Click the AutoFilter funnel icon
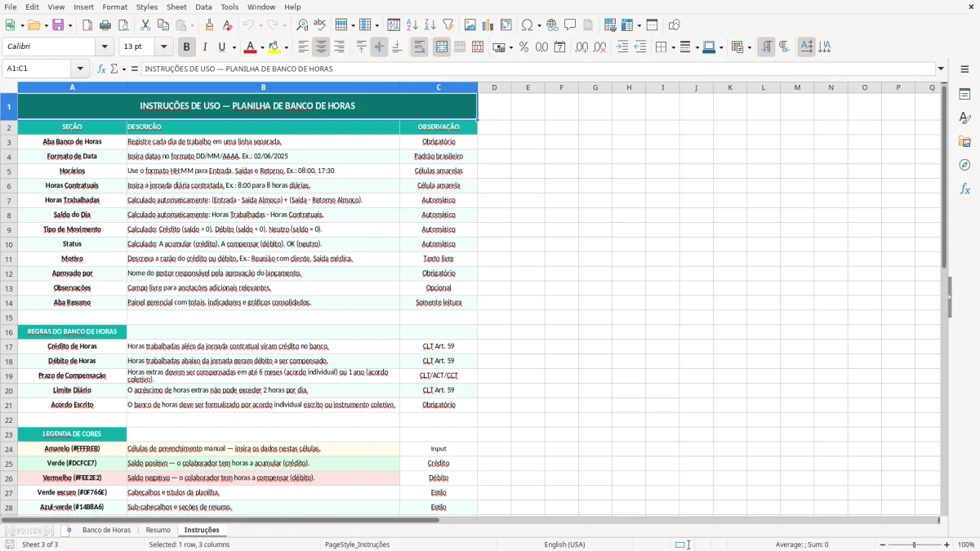The width and height of the screenshot is (980, 551). point(448,25)
